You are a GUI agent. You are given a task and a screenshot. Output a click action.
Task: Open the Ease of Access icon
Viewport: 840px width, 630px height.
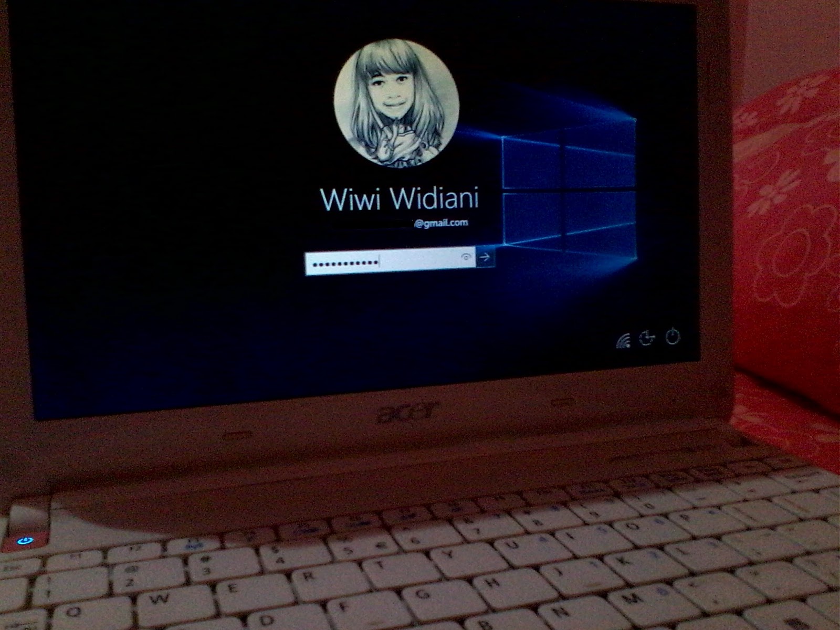pyautogui.click(x=648, y=338)
